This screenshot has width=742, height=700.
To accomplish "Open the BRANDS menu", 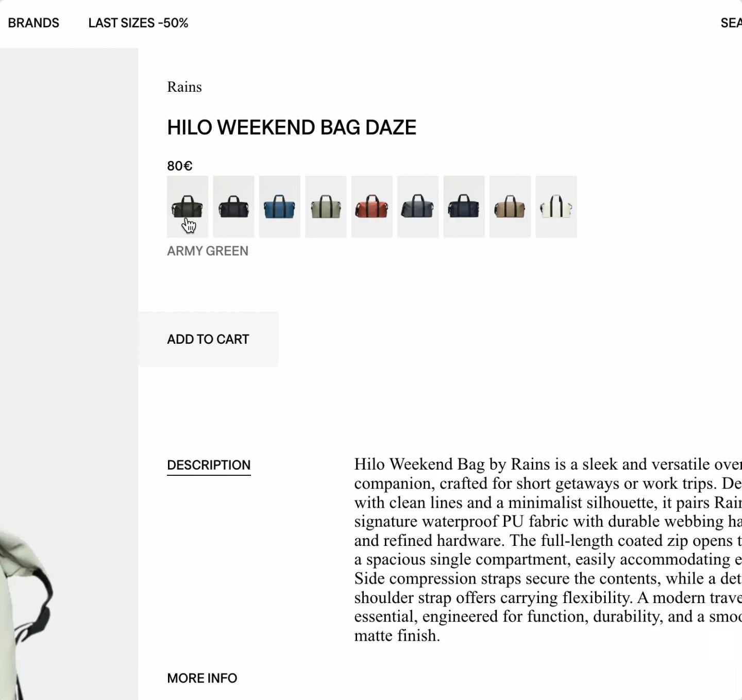I will [x=33, y=23].
